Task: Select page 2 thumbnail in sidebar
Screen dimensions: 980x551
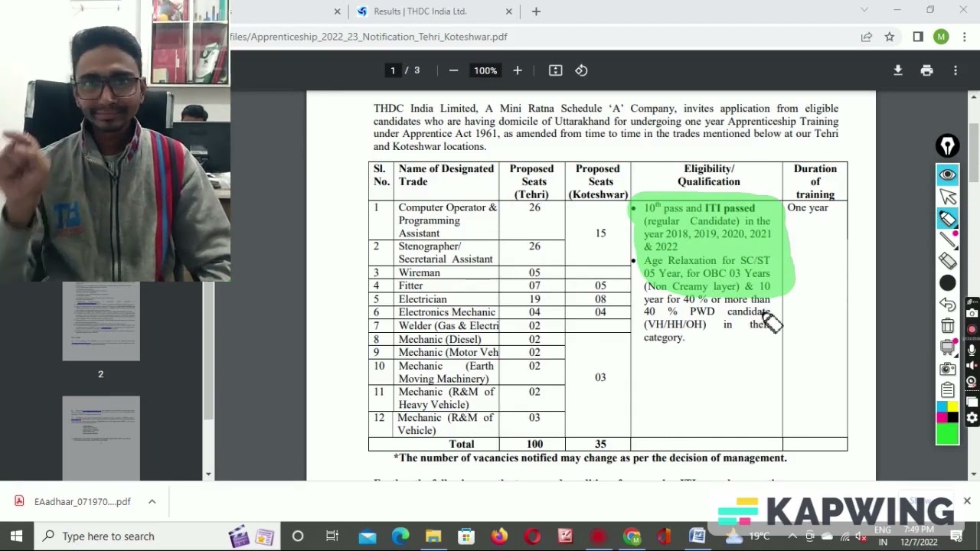Action: (101, 321)
